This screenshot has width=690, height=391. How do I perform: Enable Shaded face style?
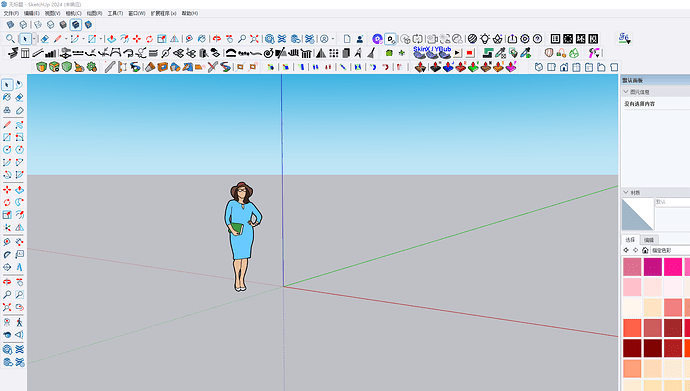[x=63, y=25]
